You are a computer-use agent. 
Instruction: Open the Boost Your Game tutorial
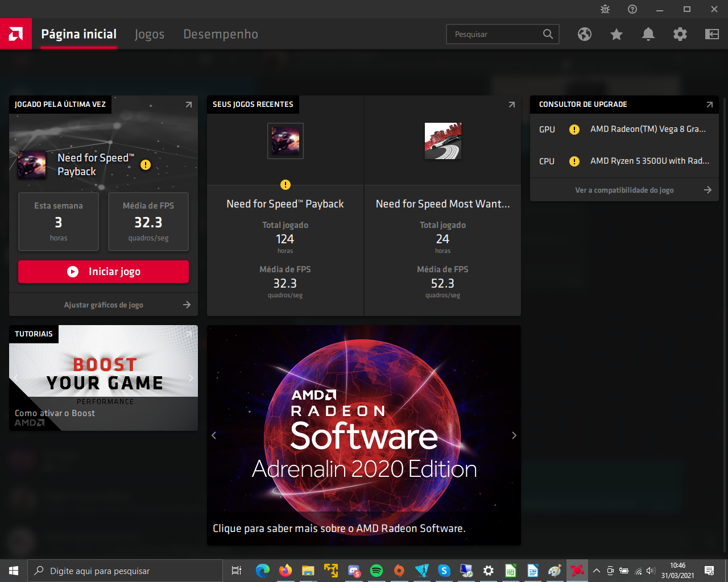pos(104,378)
